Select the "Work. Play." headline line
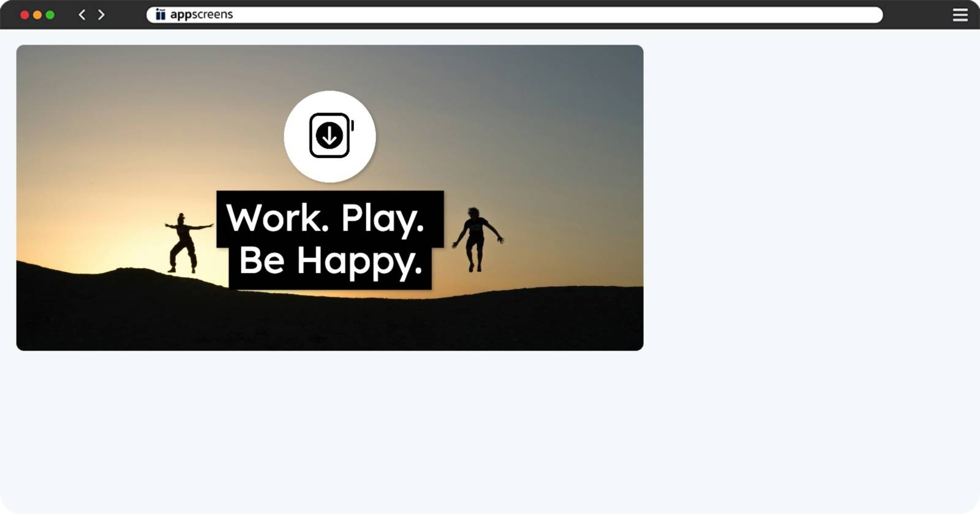This screenshot has height=514, width=980. coord(325,218)
